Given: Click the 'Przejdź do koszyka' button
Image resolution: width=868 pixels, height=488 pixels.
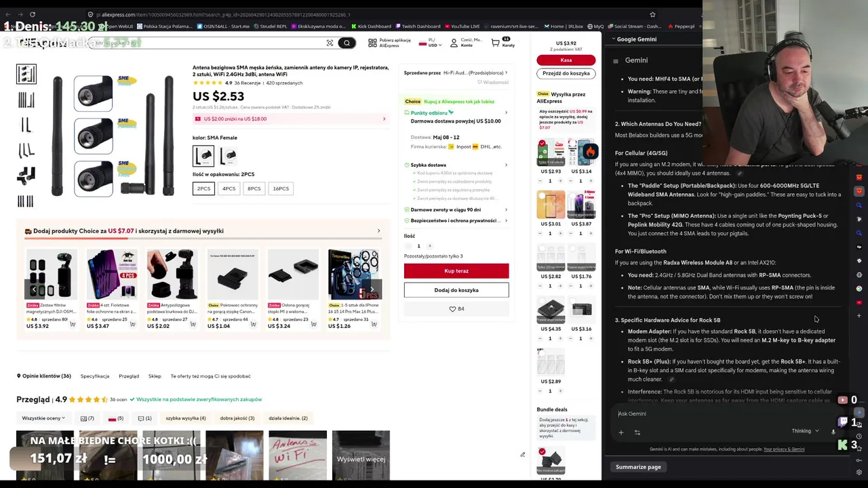Looking at the screenshot, I should [x=566, y=73].
